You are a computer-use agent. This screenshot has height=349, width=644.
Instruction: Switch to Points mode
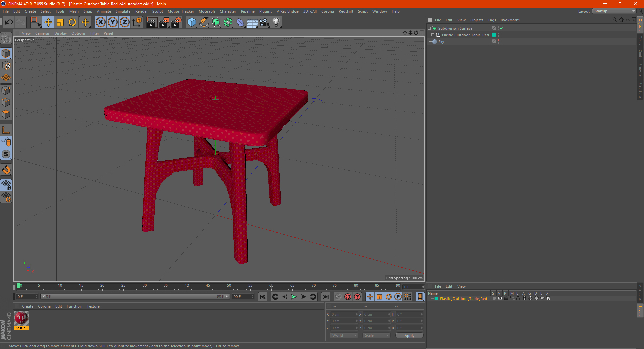(x=6, y=90)
